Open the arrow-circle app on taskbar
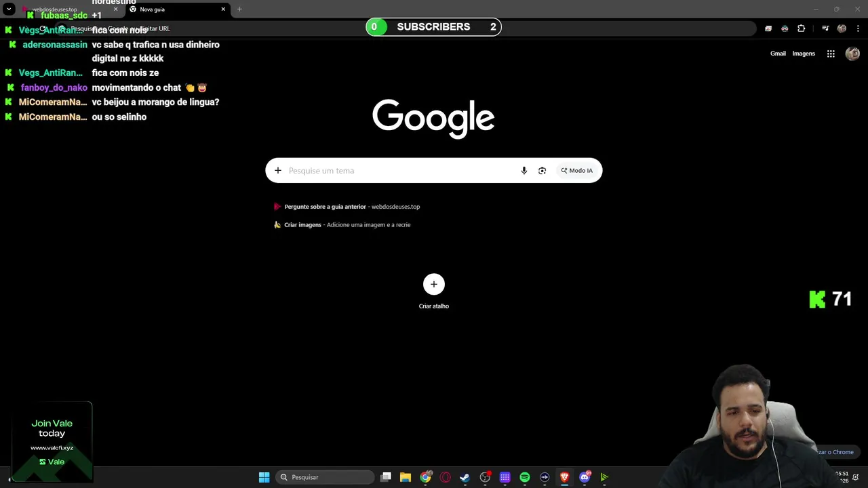The image size is (868, 488). point(545,477)
